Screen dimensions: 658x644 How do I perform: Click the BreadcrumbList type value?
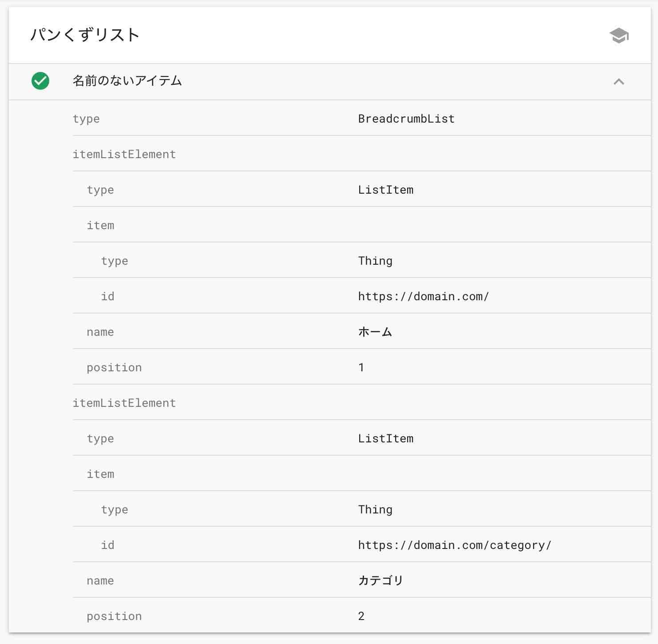[406, 119]
